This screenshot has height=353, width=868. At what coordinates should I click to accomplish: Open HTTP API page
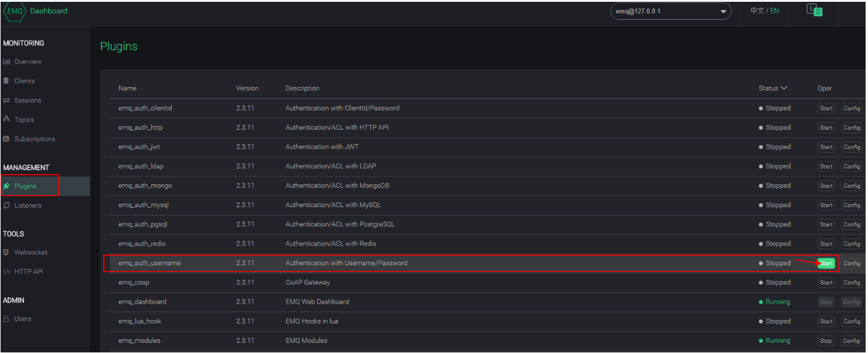click(29, 271)
